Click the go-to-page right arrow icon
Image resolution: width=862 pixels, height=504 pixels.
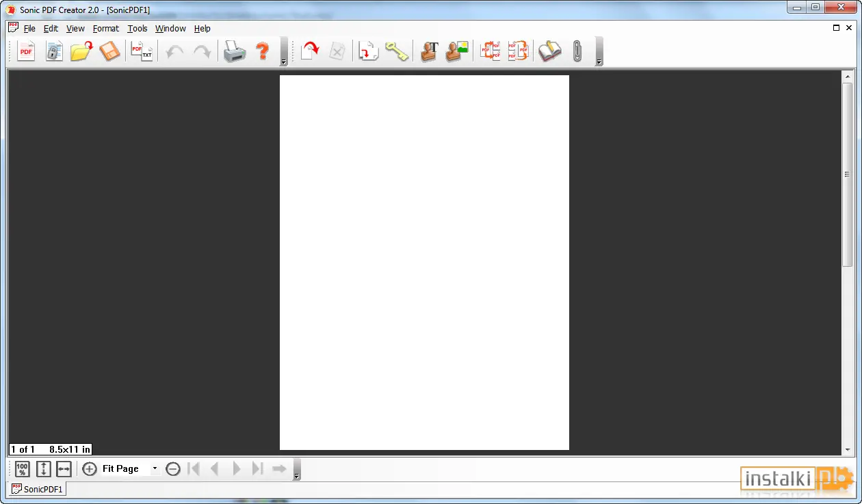(279, 469)
